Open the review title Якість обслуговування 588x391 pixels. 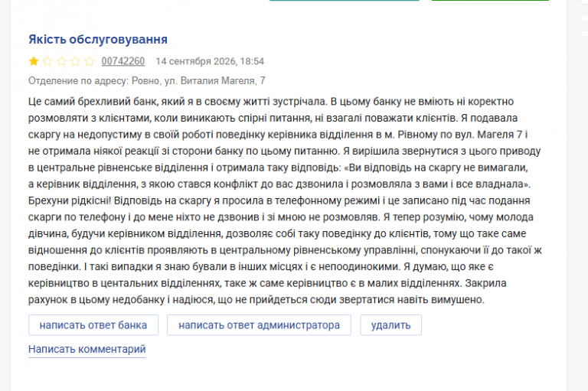click(x=98, y=39)
